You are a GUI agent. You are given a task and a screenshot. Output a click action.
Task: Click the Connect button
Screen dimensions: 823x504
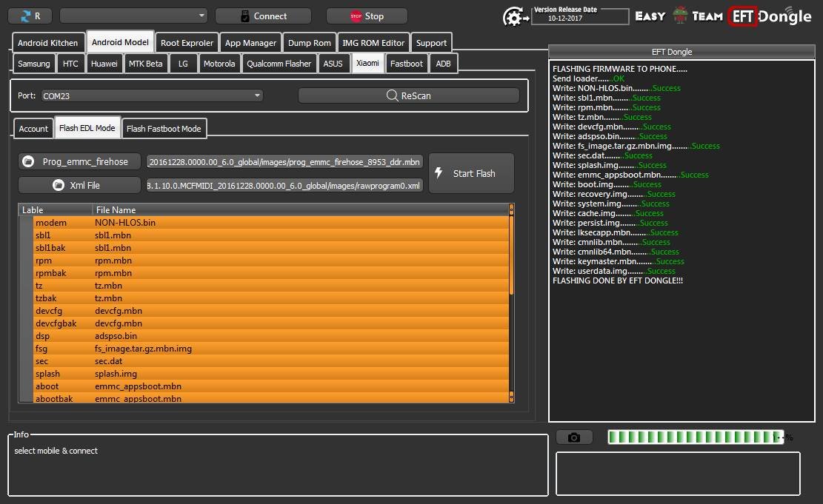click(x=263, y=16)
